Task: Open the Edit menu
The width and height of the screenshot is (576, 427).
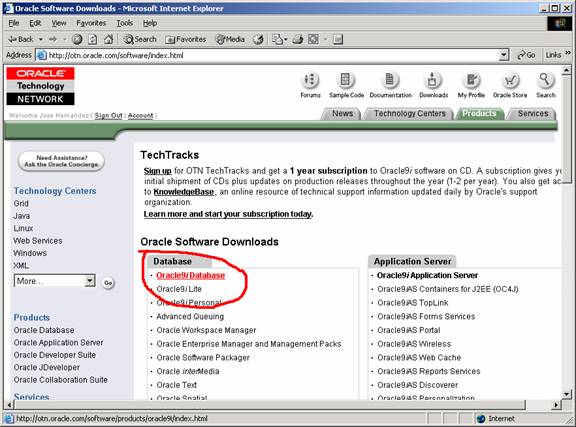Action: 35,23
